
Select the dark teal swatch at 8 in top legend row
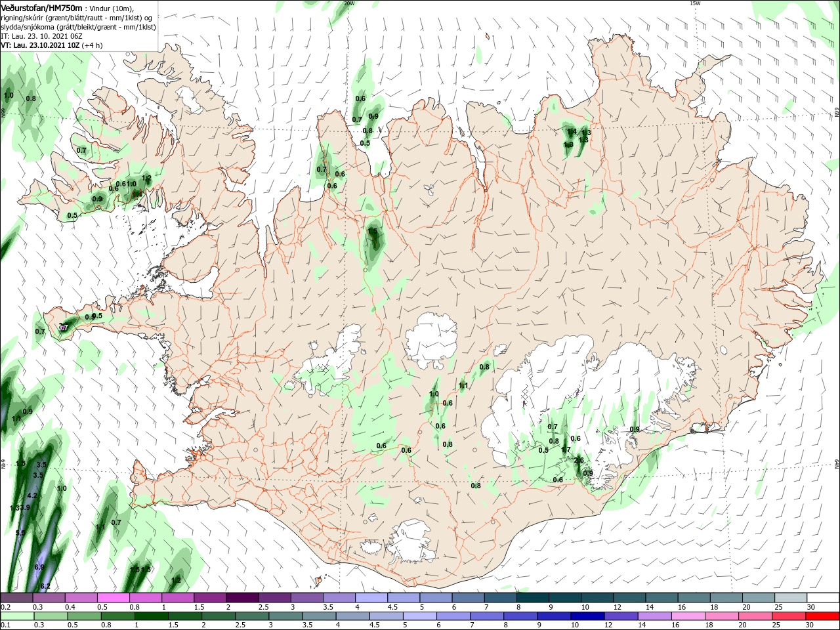coord(532,598)
